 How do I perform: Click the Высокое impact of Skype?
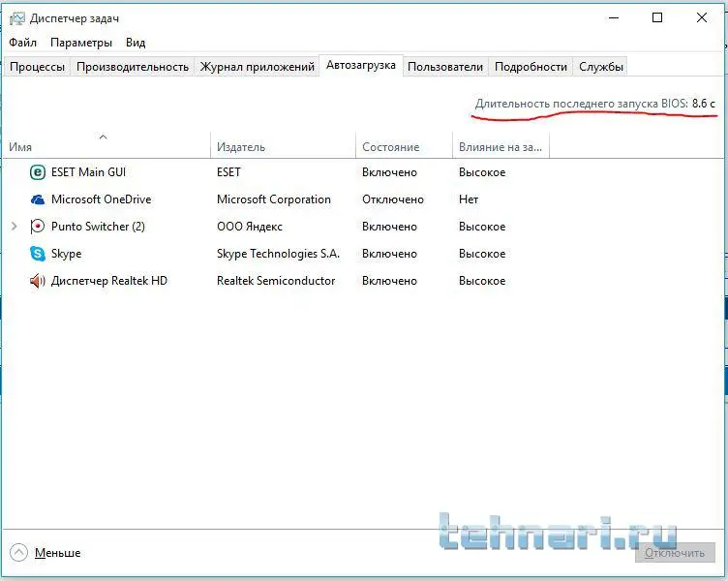point(482,254)
